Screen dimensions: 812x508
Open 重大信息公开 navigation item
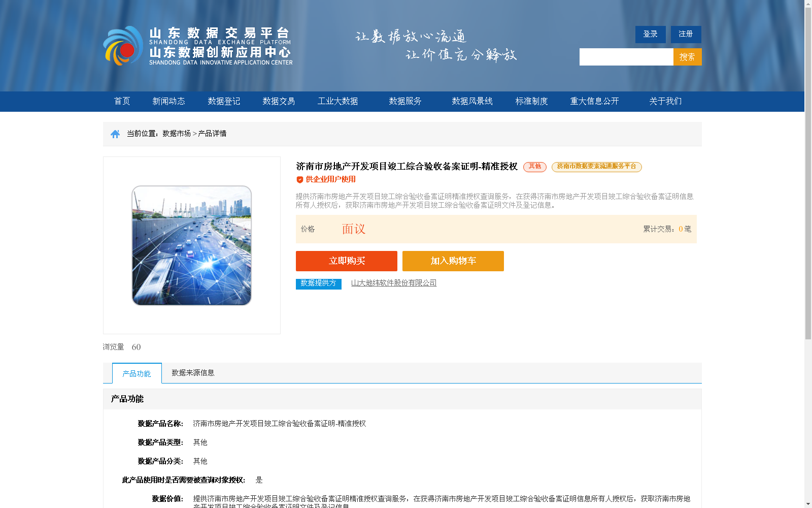(x=595, y=101)
